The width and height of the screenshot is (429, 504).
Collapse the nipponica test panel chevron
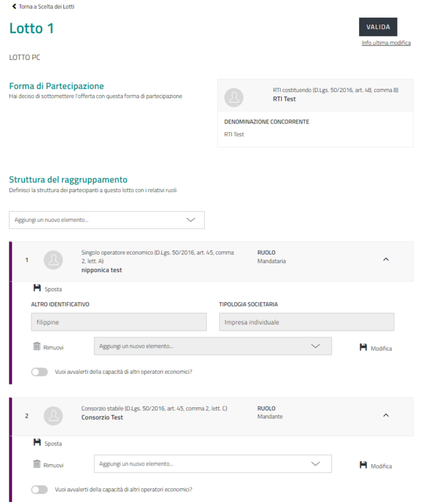coord(386,259)
